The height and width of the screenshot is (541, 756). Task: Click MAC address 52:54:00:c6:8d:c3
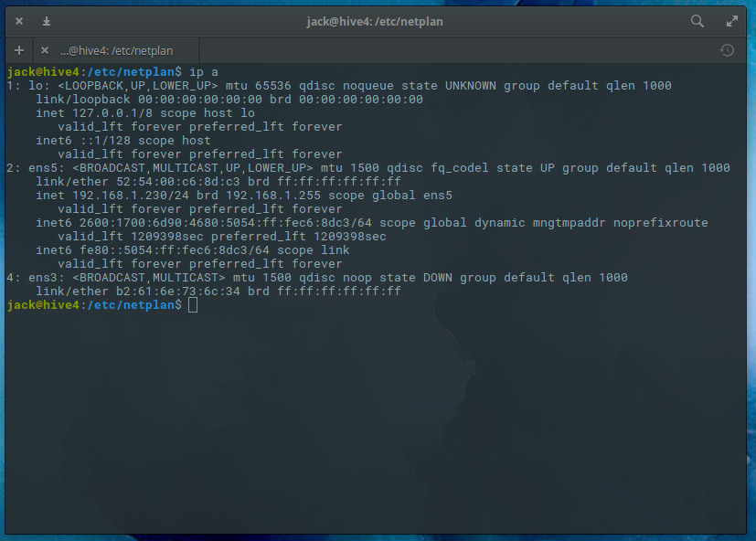(178, 182)
